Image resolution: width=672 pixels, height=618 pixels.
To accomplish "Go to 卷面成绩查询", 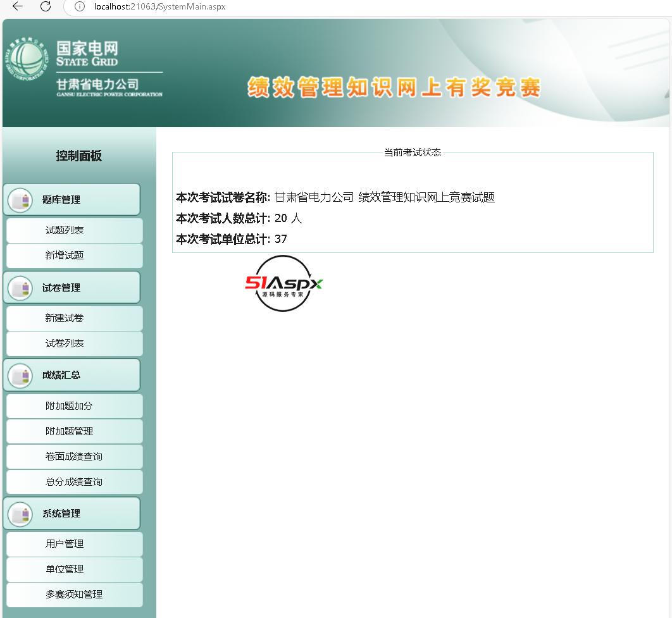I will [75, 457].
